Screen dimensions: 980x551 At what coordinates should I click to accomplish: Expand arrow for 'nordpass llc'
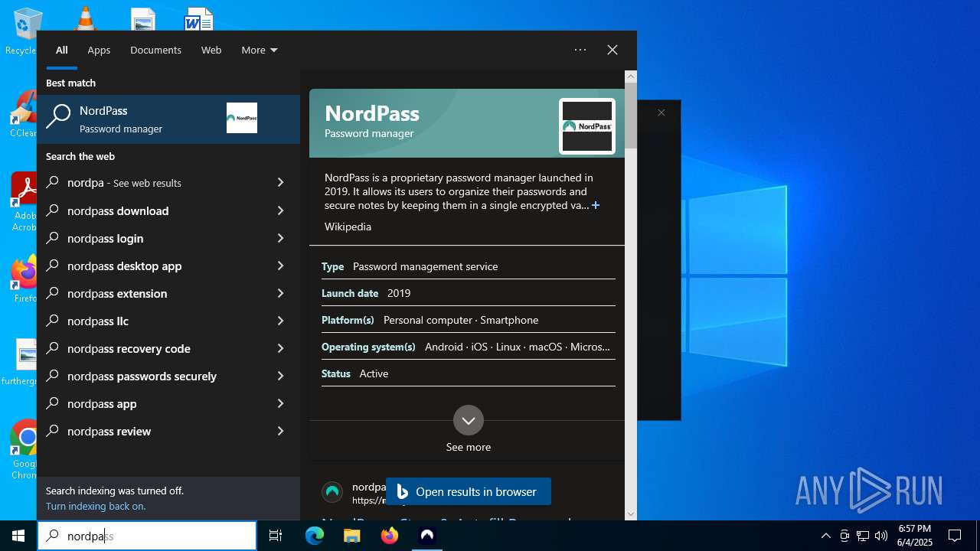coord(280,321)
